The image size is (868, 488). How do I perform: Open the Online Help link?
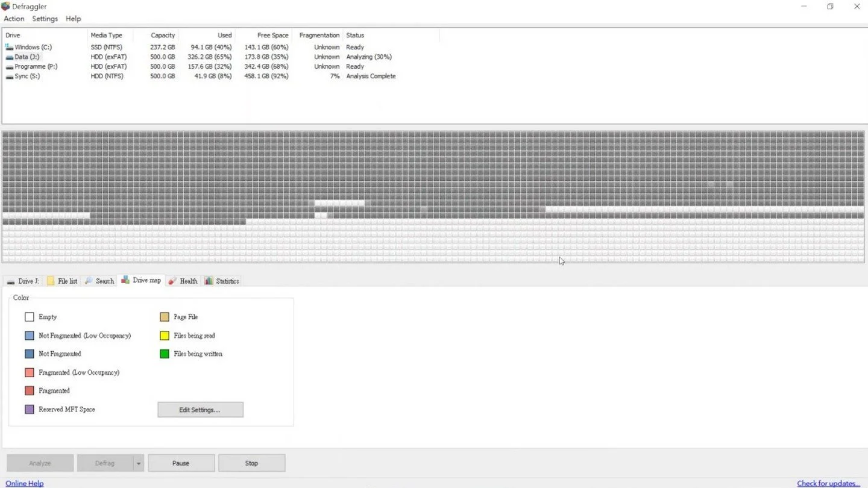(x=25, y=483)
